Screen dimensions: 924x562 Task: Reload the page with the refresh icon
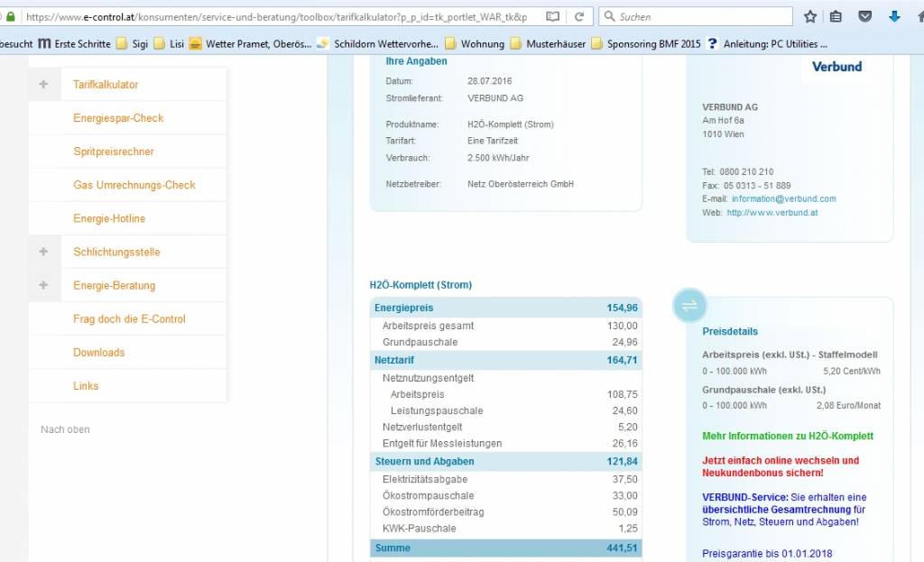[x=579, y=16]
